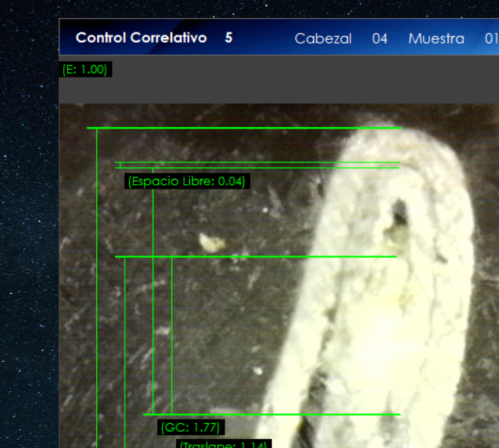Click the Cabezal header label
Screen dimensions: 499x448
(x=322, y=38)
